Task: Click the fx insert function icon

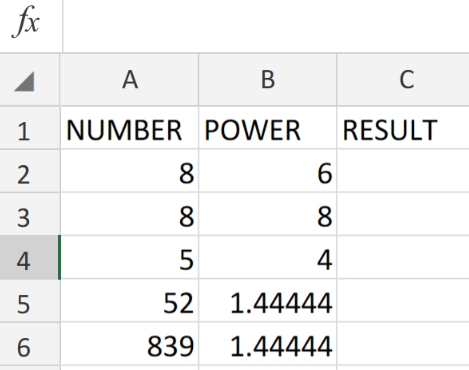Action: [26, 22]
